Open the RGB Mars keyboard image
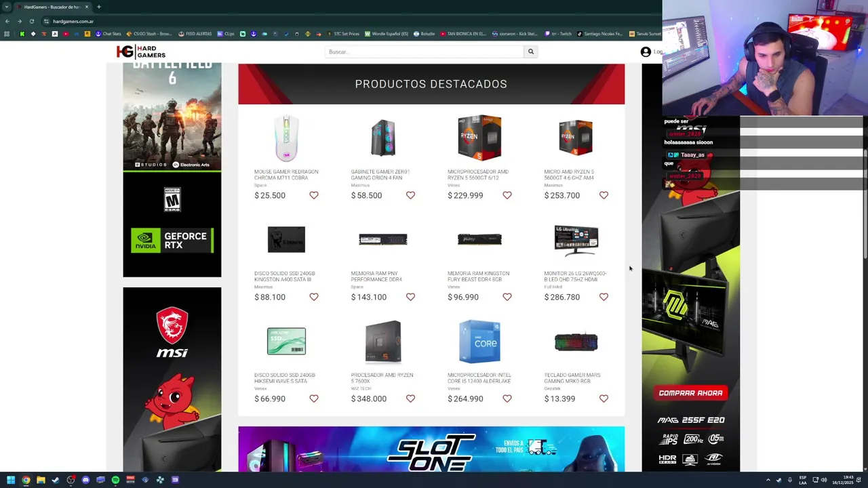Screen dimensions: 868x488 (x=576, y=342)
